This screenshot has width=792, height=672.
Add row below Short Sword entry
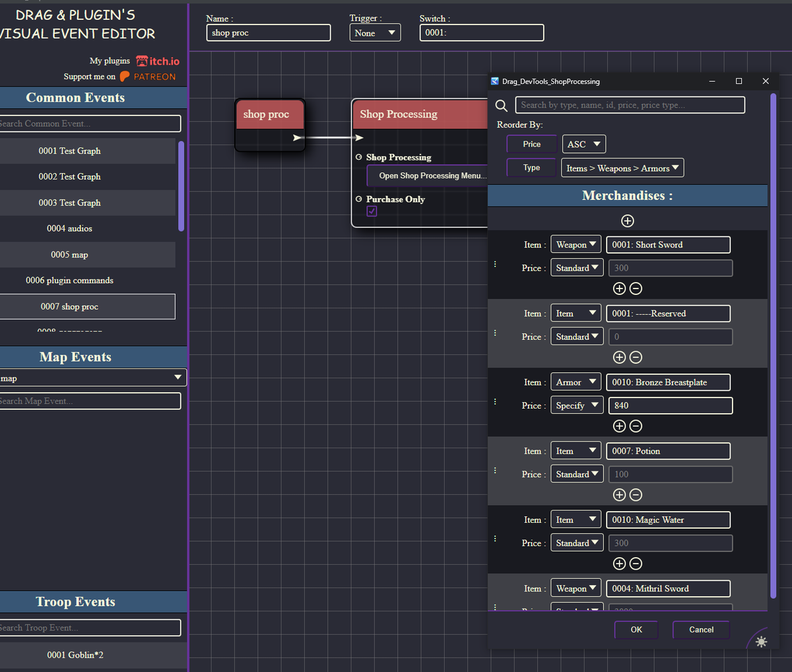pos(619,288)
